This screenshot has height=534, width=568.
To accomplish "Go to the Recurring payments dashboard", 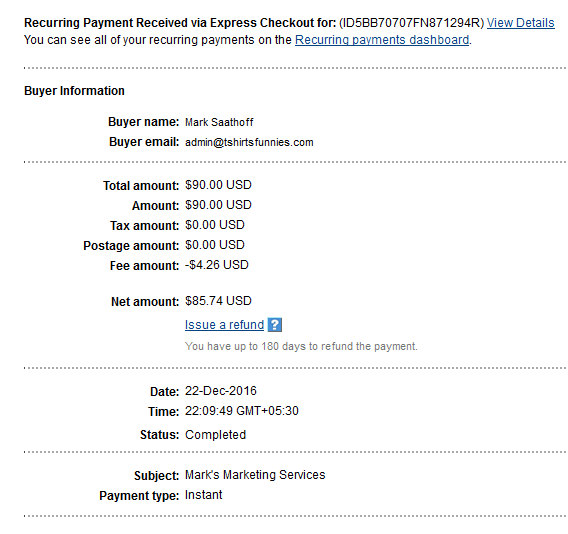I will tap(382, 40).
